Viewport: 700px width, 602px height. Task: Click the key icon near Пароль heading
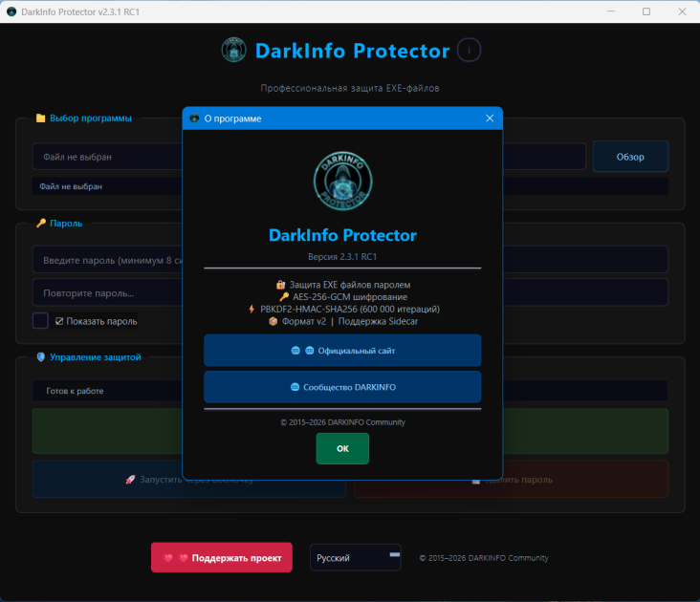coord(41,223)
